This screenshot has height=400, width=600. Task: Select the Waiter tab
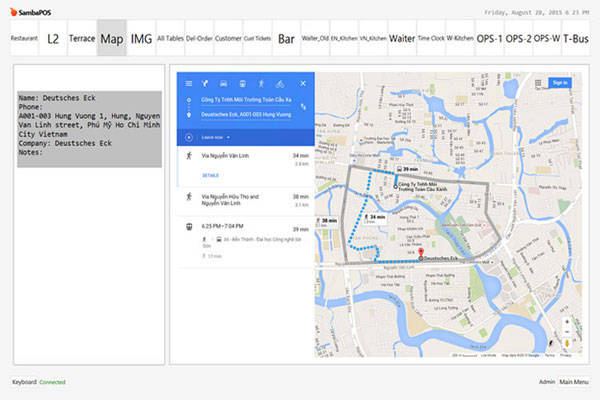coord(402,39)
